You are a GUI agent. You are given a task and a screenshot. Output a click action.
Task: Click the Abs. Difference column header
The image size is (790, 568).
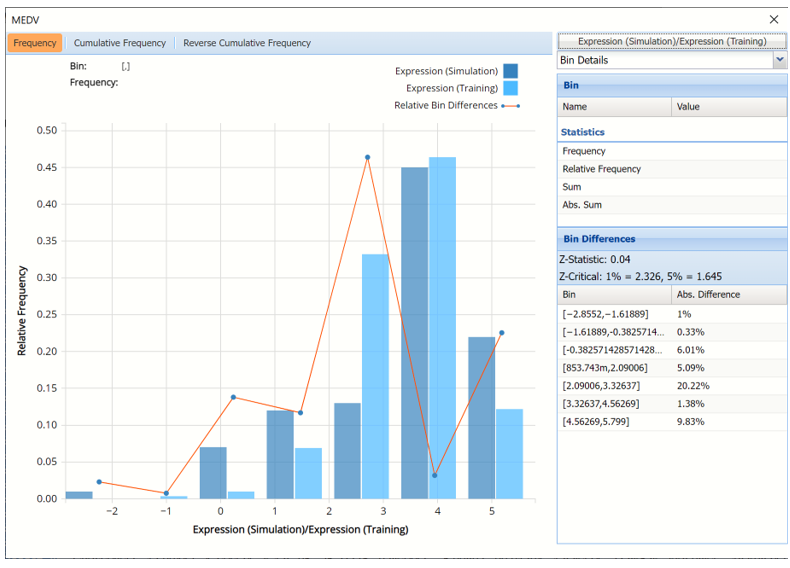708,295
